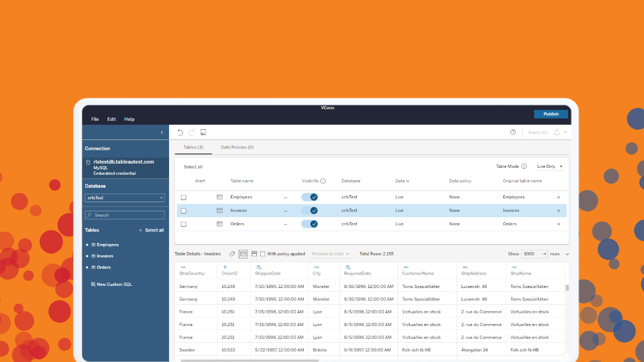Open the Live Only mode dropdown

(x=548, y=166)
